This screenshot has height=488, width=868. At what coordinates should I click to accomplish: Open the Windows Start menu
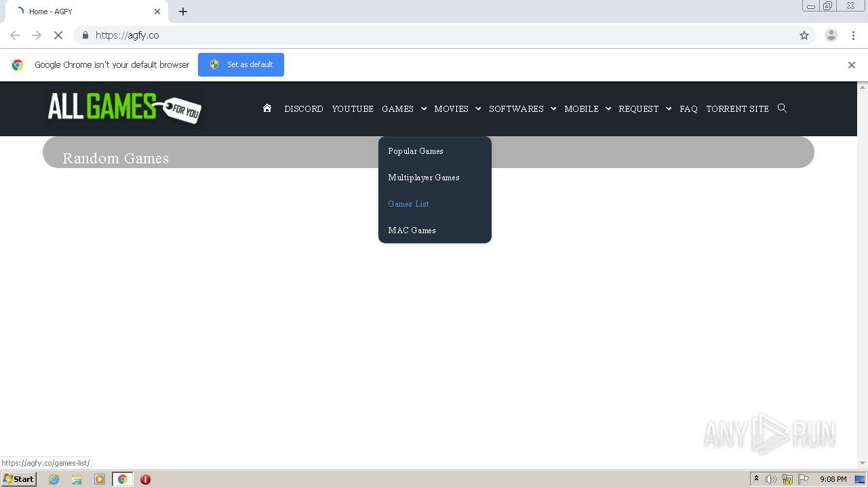pyautogui.click(x=18, y=479)
